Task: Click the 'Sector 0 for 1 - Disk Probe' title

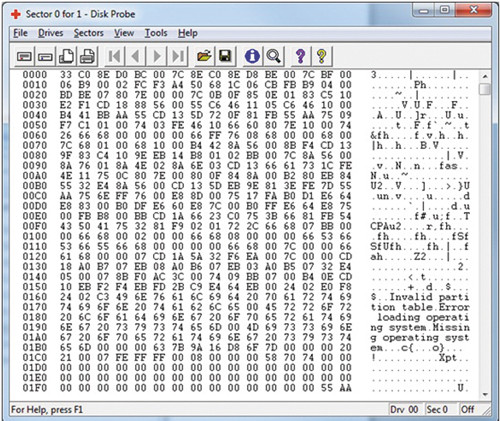Action: pos(80,14)
